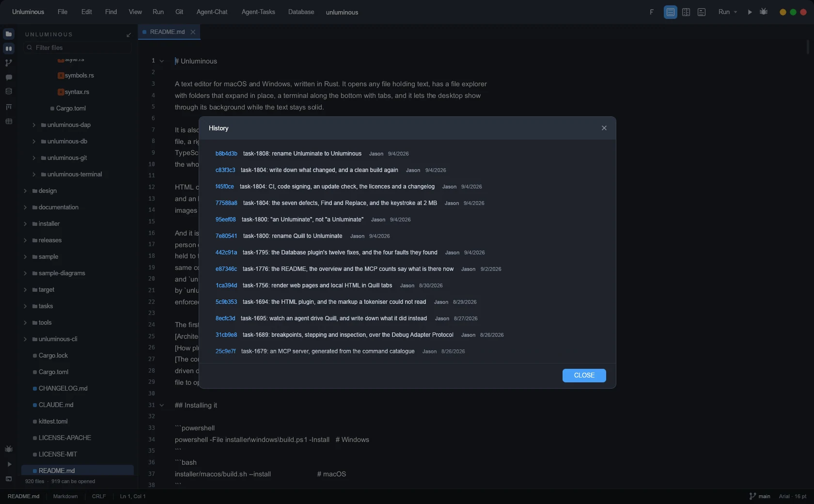The height and width of the screenshot is (504, 814).
Task: Select kittest.toml in the file tree
Action: coord(53,422)
